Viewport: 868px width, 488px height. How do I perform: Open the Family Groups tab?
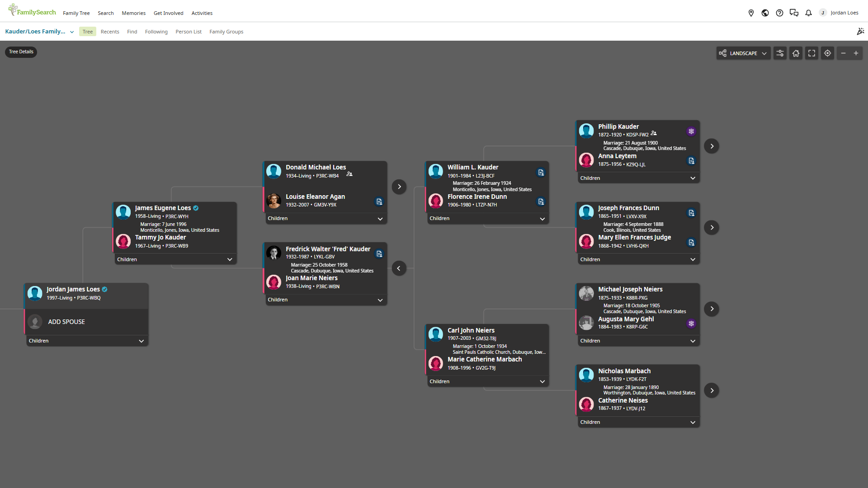(226, 32)
